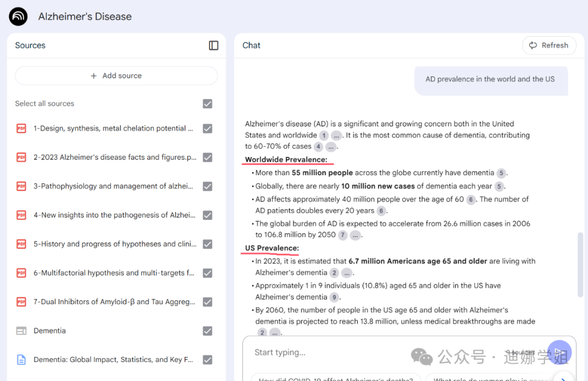The height and width of the screenshot is (381, 588).
Task: Toggle checkbox for 3-Pathophysiology and management
Action: tap(207, 186)
